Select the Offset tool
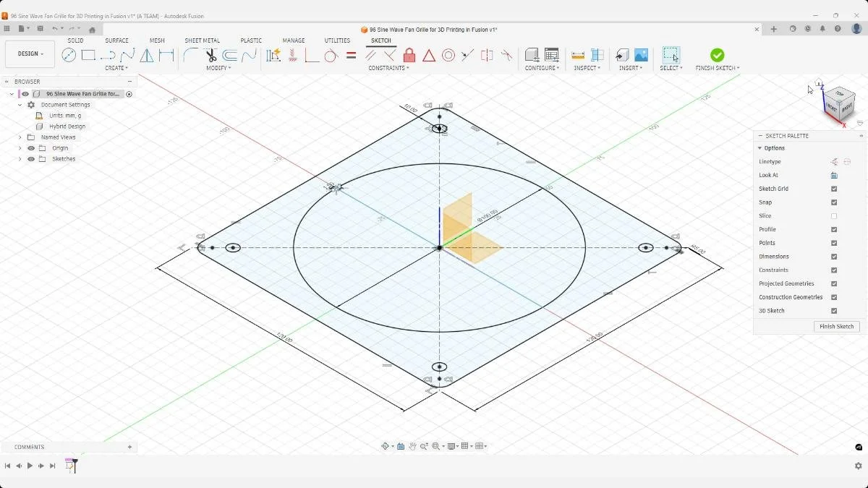Image resolution: width=868 pixels, height=488 pixels. 230,55
